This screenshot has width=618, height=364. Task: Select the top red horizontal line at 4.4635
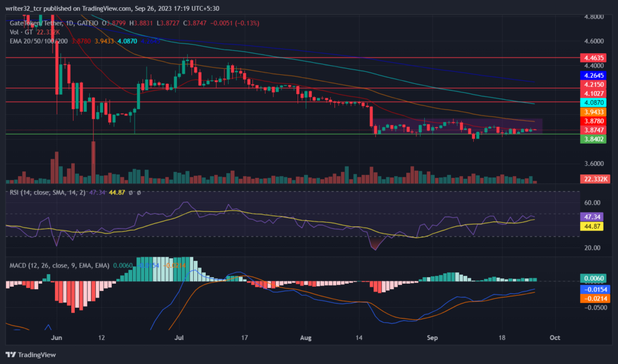click(x=293, y=57)
